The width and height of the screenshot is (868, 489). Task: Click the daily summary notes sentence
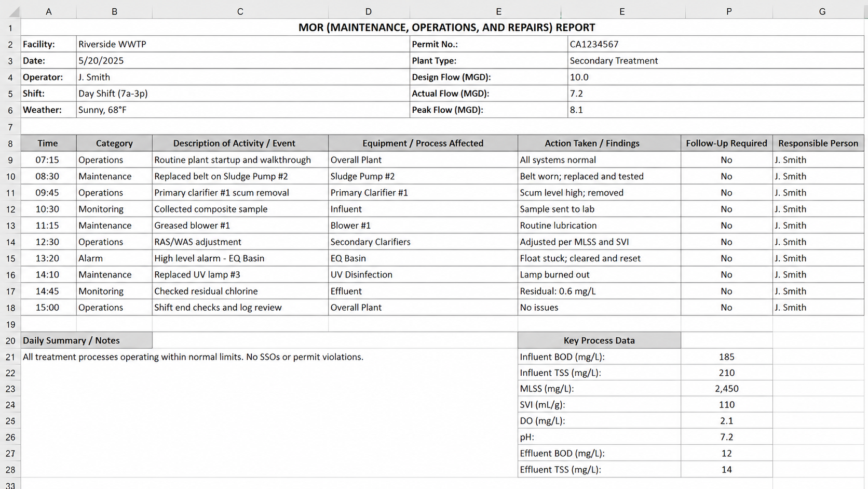193,357
